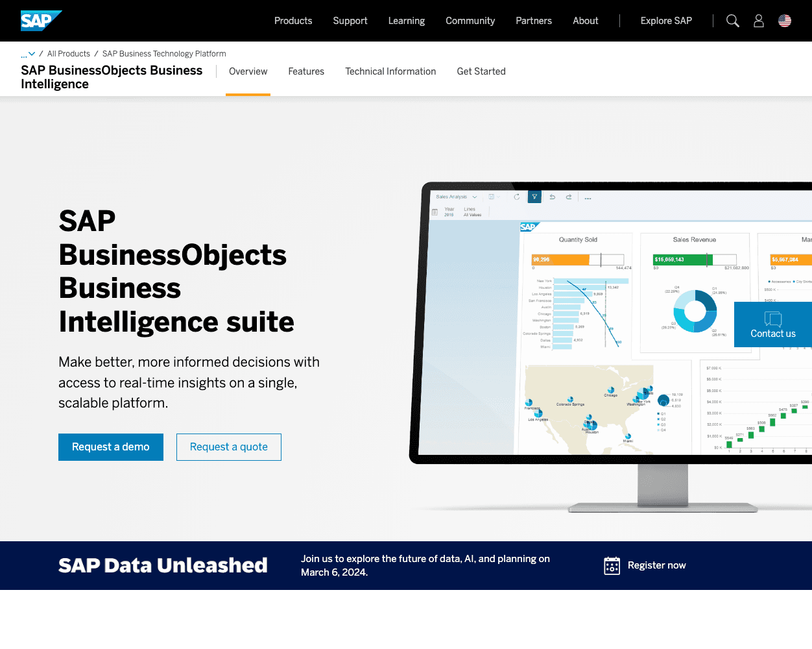Switch to the Get Started tab
Viewport: 812px width, 649px height.
[481, 71]
